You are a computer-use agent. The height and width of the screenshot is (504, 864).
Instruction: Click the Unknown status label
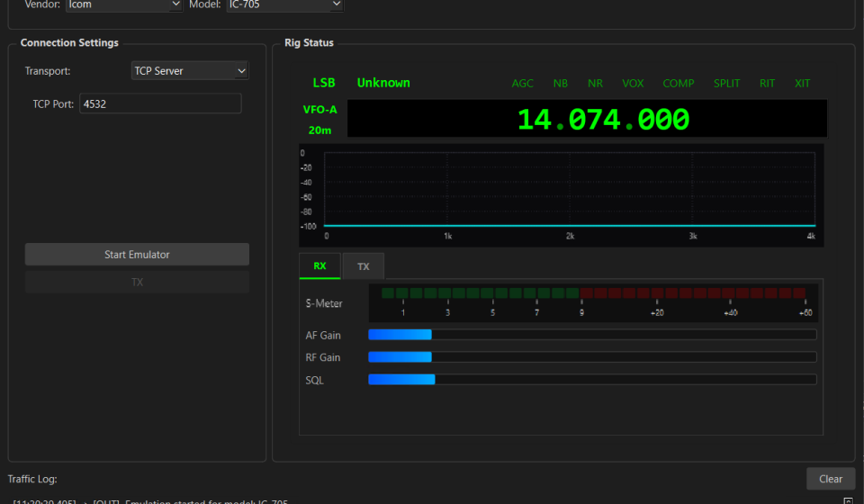coord(383,83)
